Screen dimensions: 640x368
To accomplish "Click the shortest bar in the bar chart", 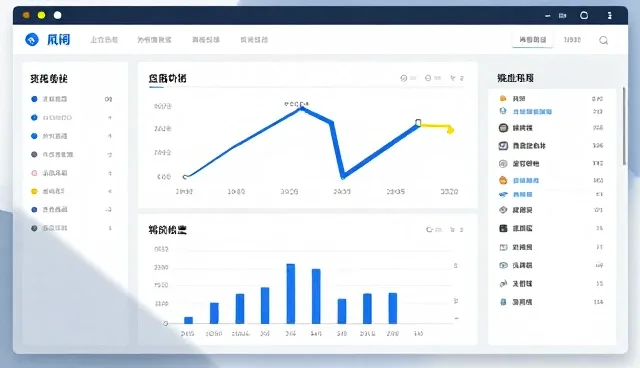I will (189, 320).
